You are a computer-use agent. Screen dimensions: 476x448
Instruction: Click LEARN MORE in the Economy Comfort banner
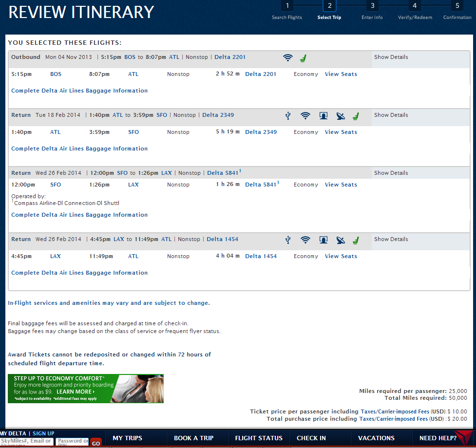click(x=76, y=392)
